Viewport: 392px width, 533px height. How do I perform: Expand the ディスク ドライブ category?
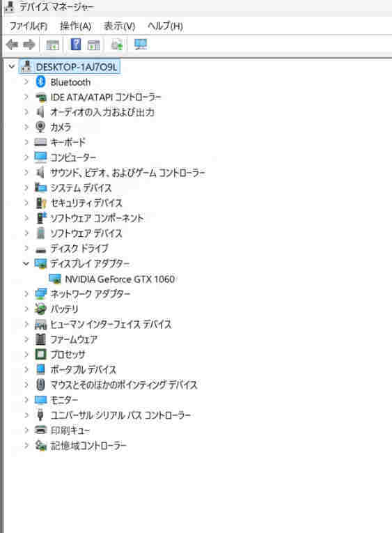[x=26, y=248]
